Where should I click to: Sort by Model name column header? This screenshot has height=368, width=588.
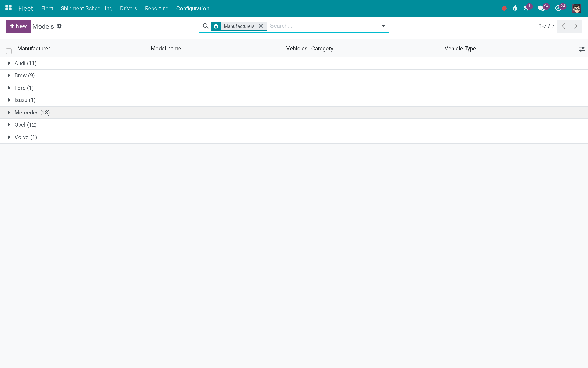click(166, 48)
